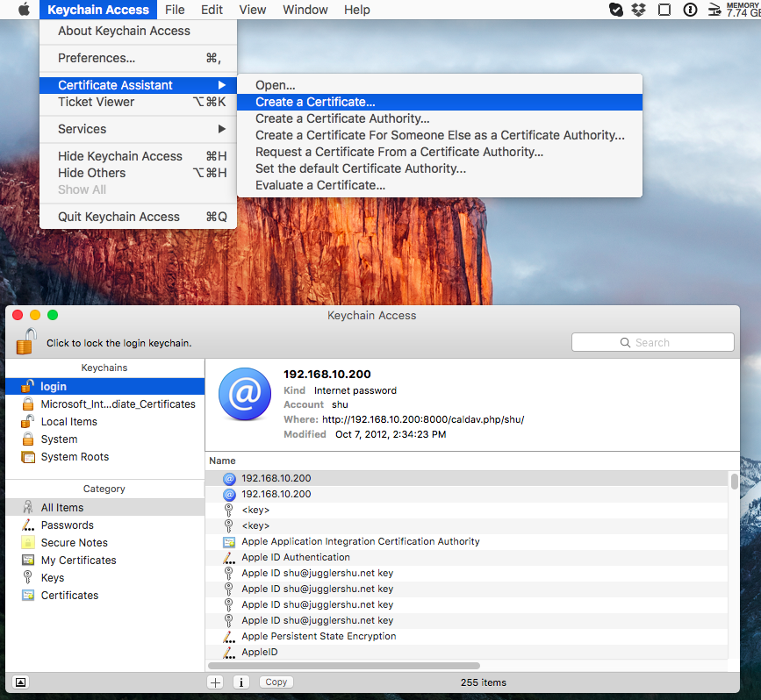Select the My Certificates category

point(104,560)
